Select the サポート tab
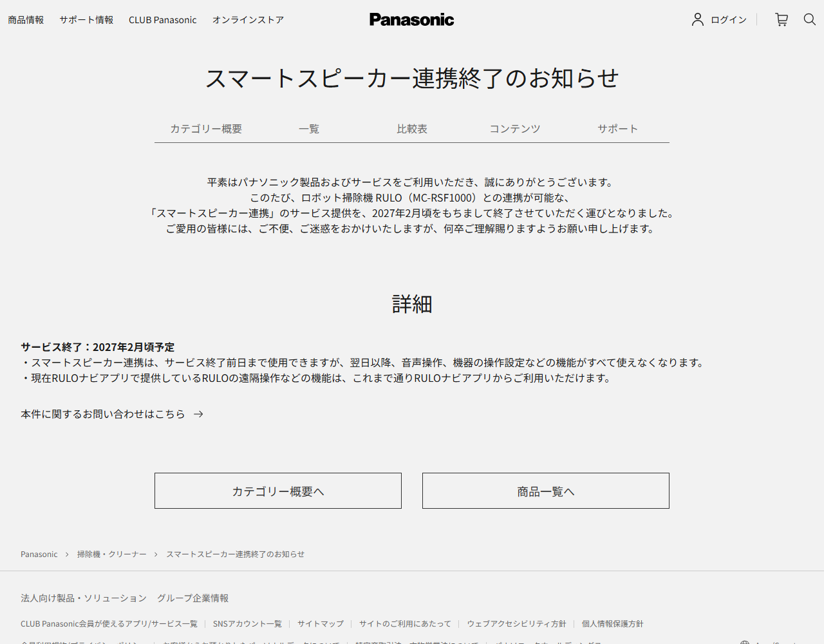 point(618,129)
